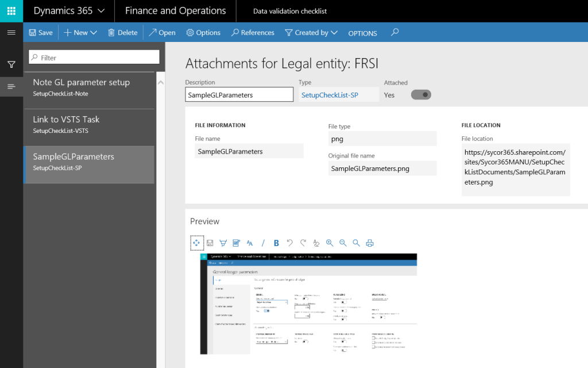
Task: Switch the Attached toggle off
Action: coord(421,94)
